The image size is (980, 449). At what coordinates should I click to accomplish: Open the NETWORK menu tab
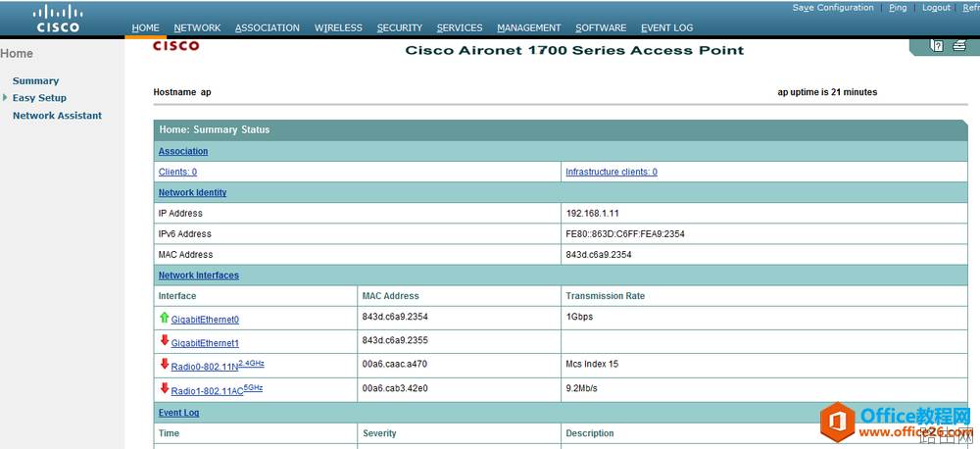pyautogui.click(x=197, y=27)
